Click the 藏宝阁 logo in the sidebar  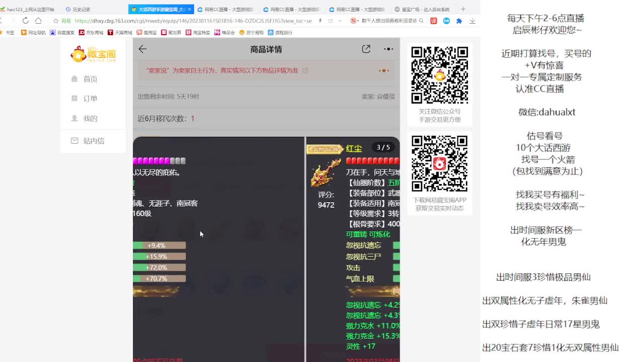pyautogui.click(x=93, y=54)
